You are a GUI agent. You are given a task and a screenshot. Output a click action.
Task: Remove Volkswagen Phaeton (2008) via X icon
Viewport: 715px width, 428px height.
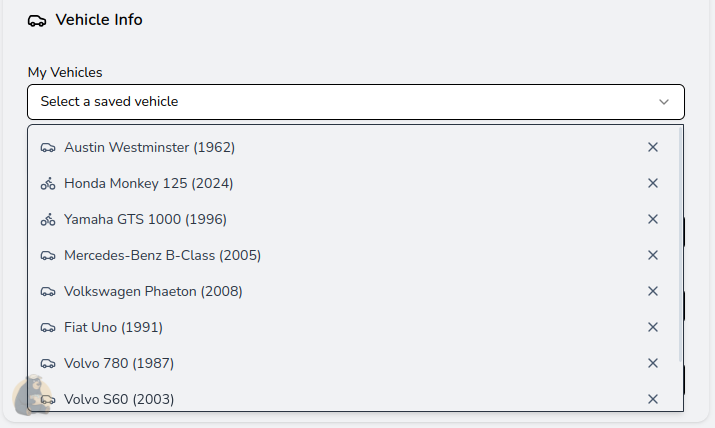pos(653,291)
